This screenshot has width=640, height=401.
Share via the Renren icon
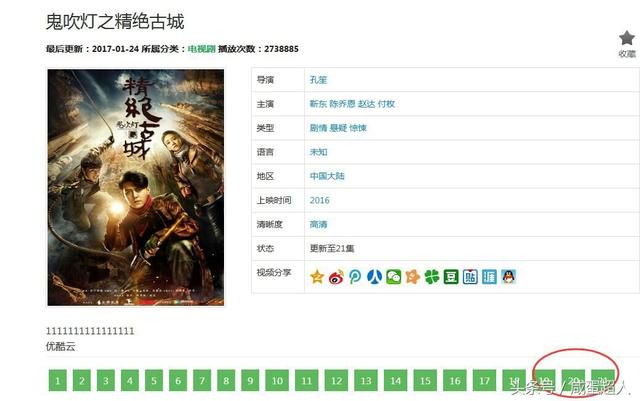pyautogui.click(x=374, y=277)
